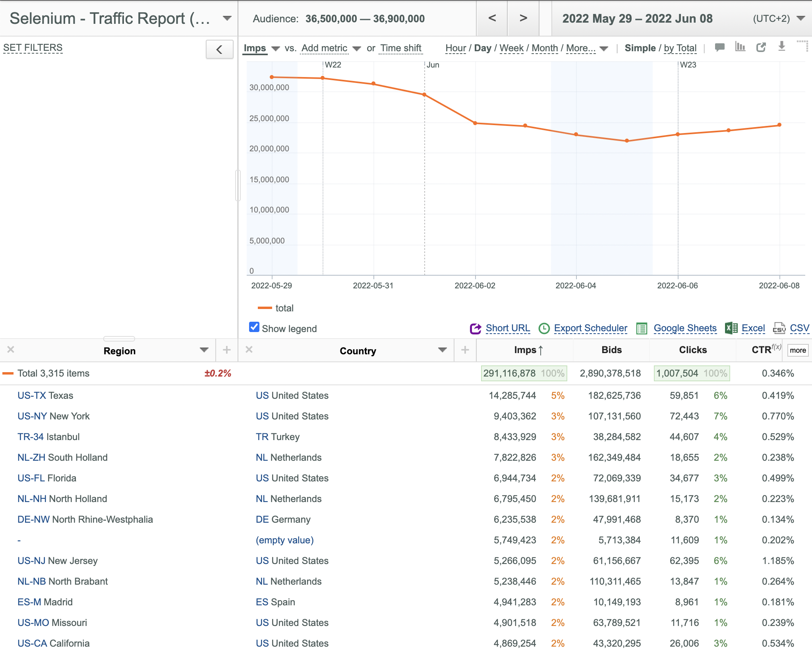This screenshot has height=649, width=812.
Task: Sort the table by Clicks column
Action: [x=693, y=350]
